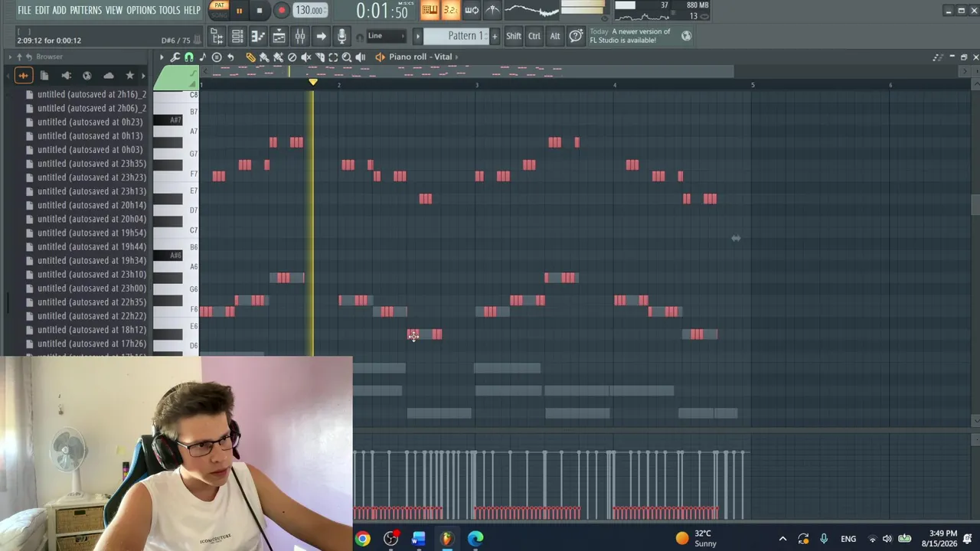Click the microphone recording icon in toolbar

(341, 36)
